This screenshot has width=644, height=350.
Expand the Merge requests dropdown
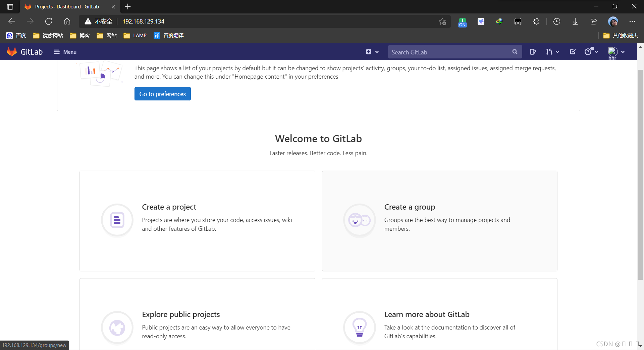tap(552, 52)
